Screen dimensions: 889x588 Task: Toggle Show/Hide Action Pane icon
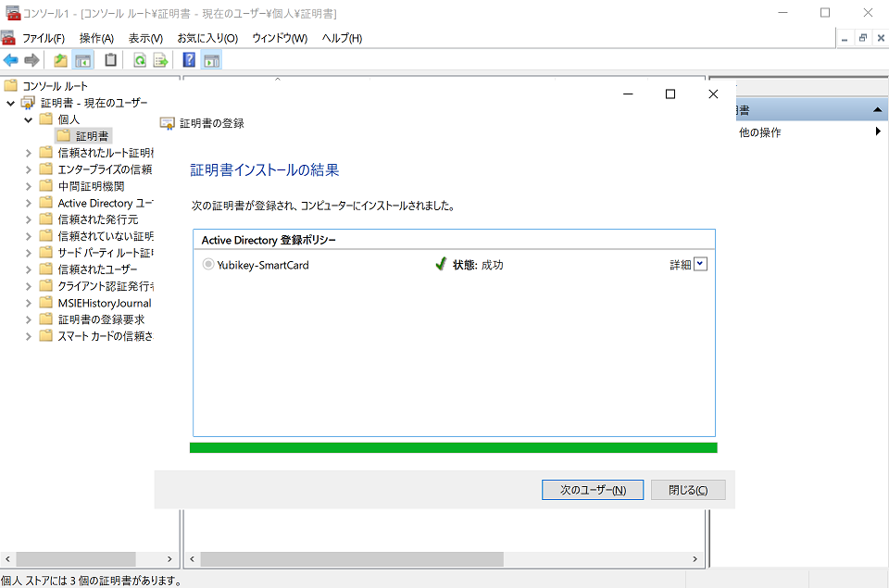coord(211,60)
